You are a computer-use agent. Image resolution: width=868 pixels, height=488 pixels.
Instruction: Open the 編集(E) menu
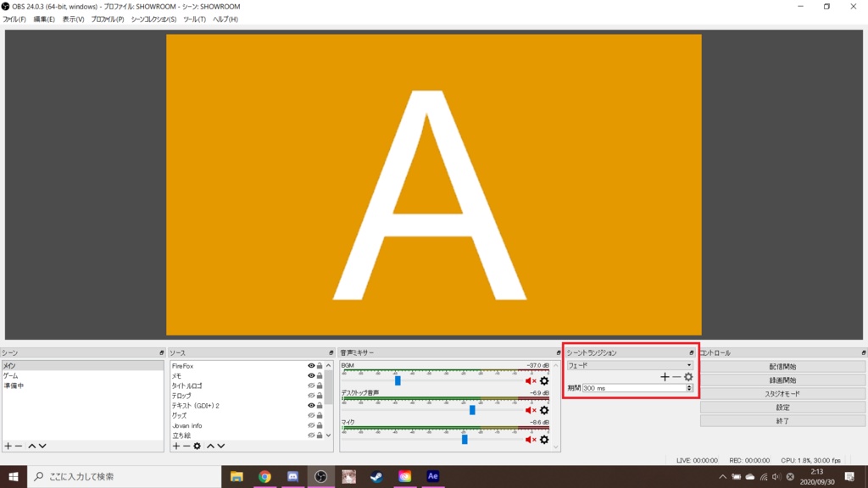(x=44, y=19)
